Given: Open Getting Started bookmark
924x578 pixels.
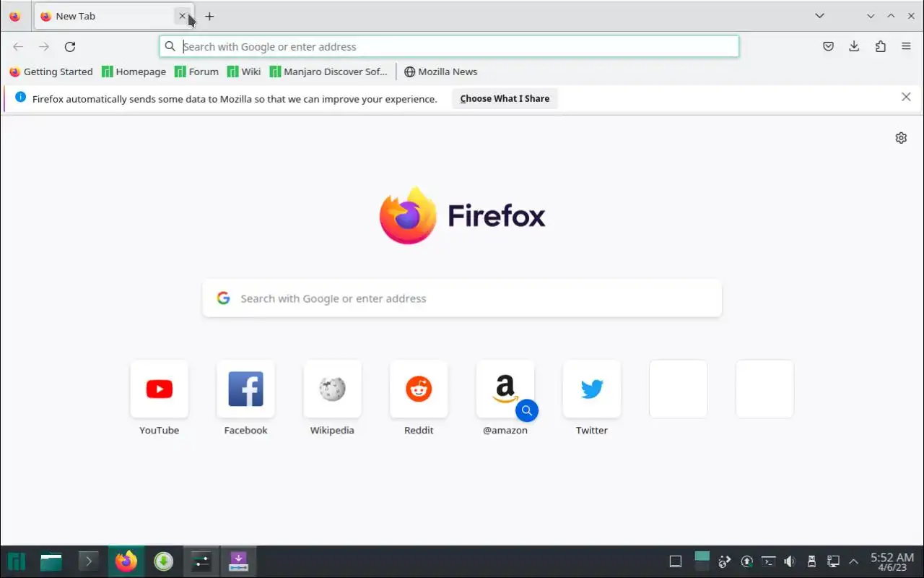Looking at the screenshot, I should click(x=51, y=72).
